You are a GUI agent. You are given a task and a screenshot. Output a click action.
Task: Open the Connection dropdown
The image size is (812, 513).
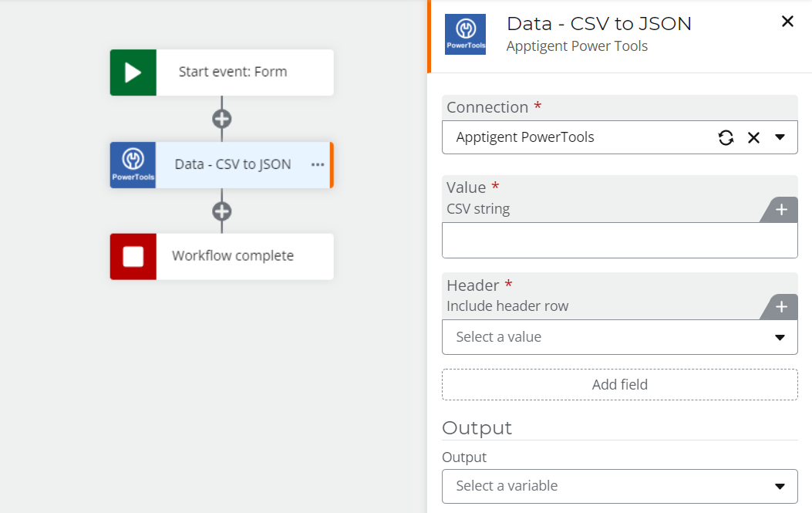[780, 137]
